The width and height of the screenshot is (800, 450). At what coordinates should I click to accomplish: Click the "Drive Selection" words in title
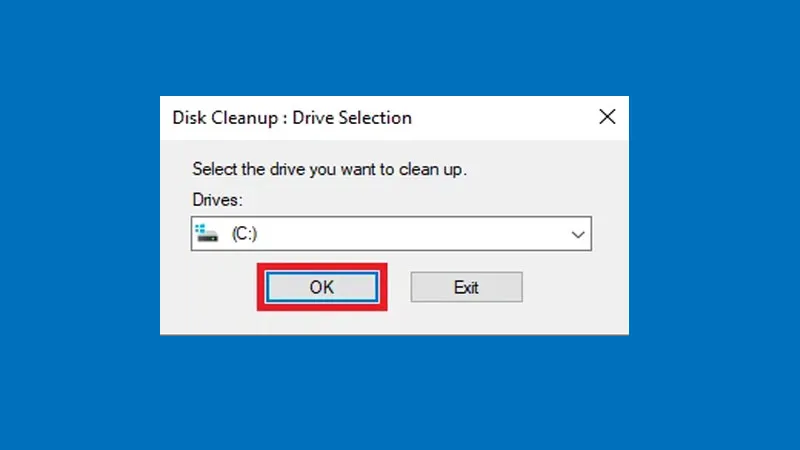[352, 118]
